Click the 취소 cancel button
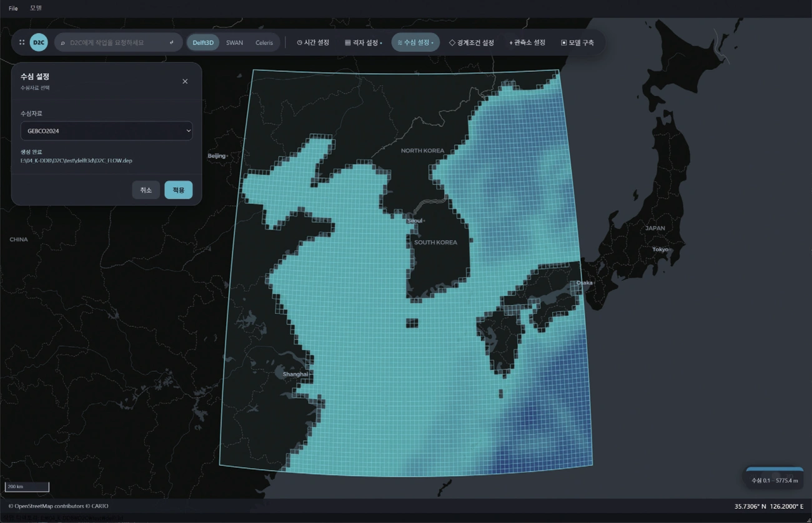Viewport: 812px width, 523px height. pyautogui.click(x=146, y=190)
